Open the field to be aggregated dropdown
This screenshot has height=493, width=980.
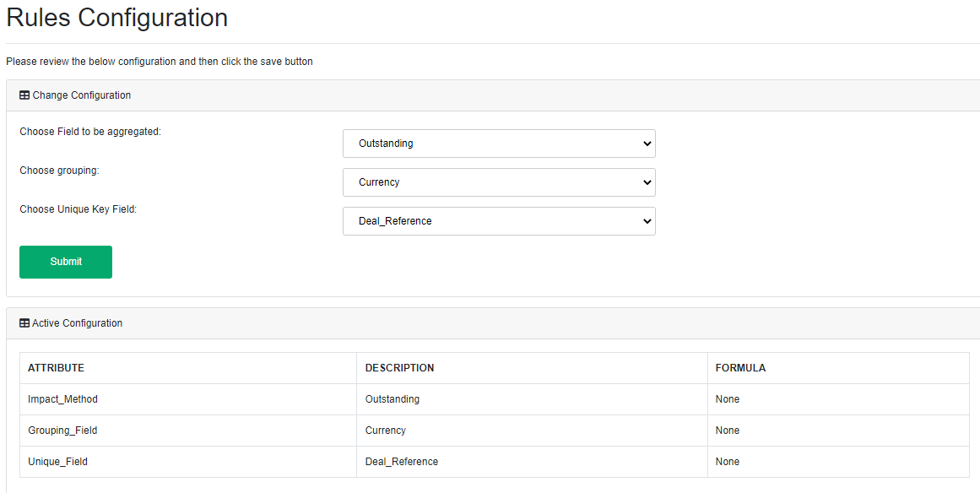(x=499, y=144)
